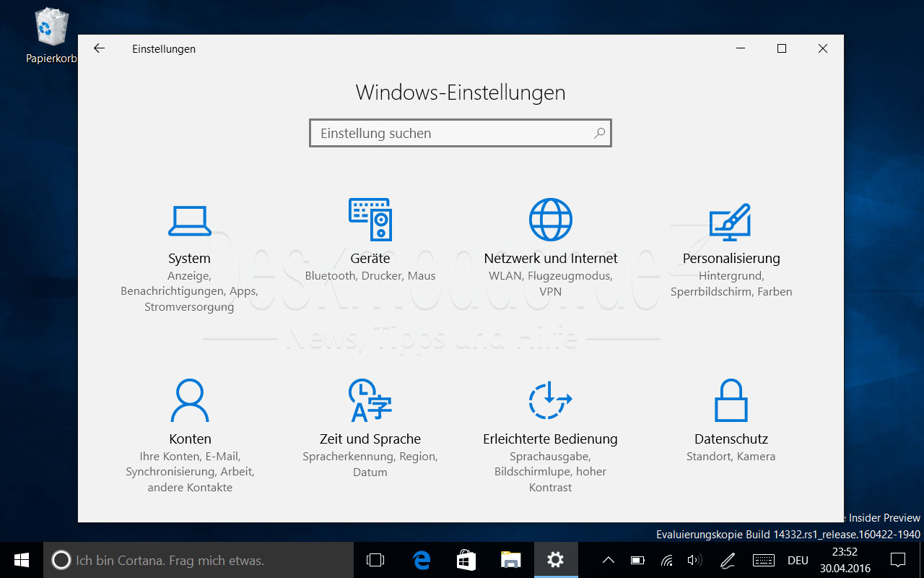Open the Action Center notification icon
The height and width of the screenshot is (578, 924).
pos(898,560)
